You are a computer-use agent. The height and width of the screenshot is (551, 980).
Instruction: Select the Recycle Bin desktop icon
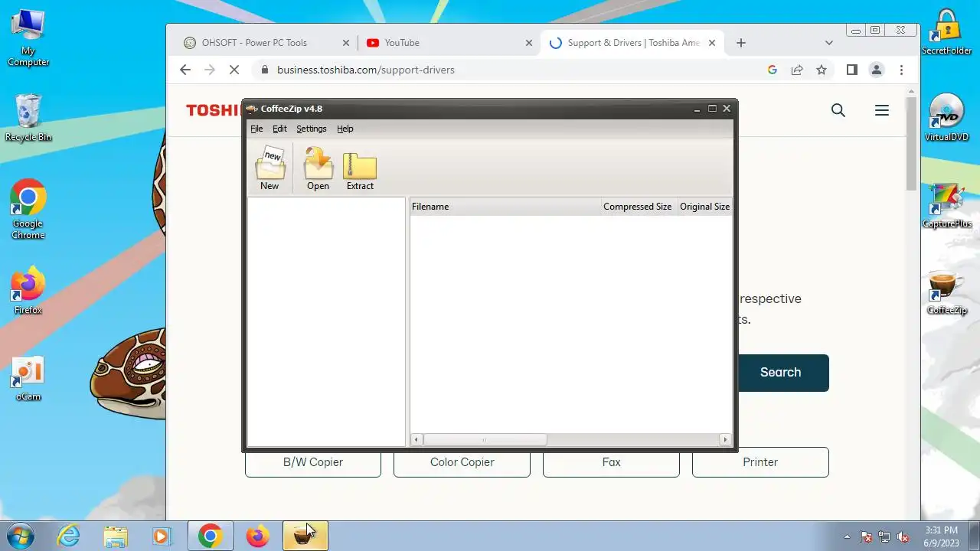click(28, 117)
